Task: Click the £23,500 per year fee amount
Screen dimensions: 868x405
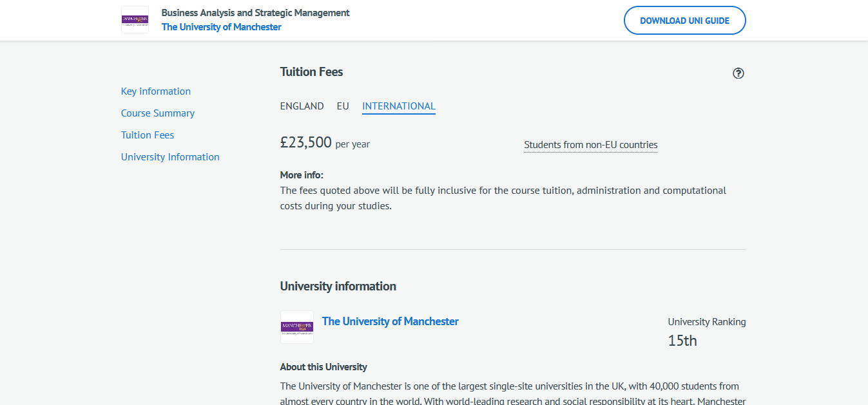Action: [x=306, y=143]
